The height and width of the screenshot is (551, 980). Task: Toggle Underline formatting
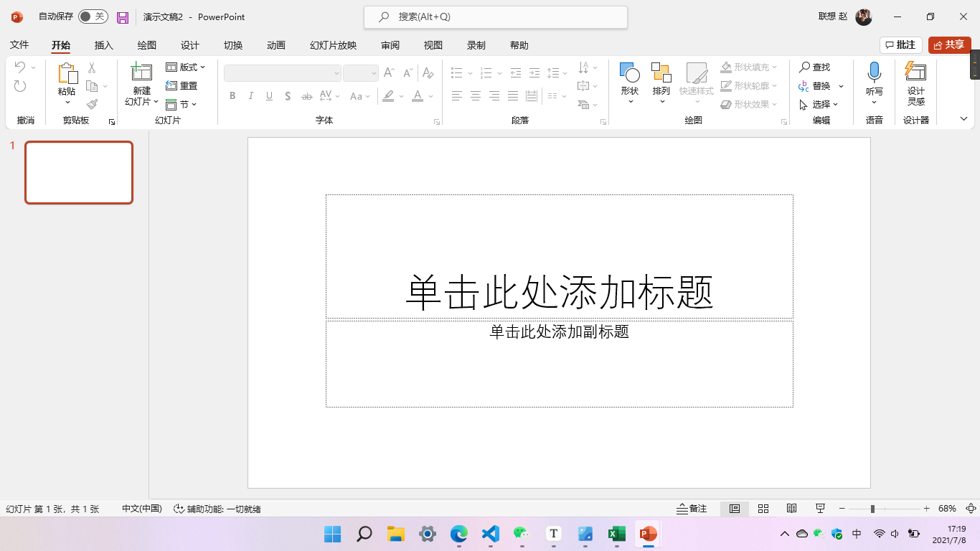[x=270, y=96]
